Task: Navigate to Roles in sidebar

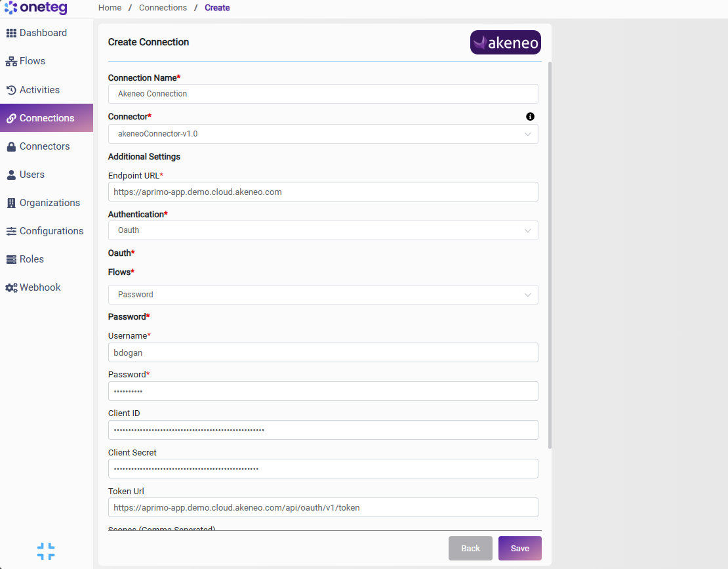Action: click(47, 259)
